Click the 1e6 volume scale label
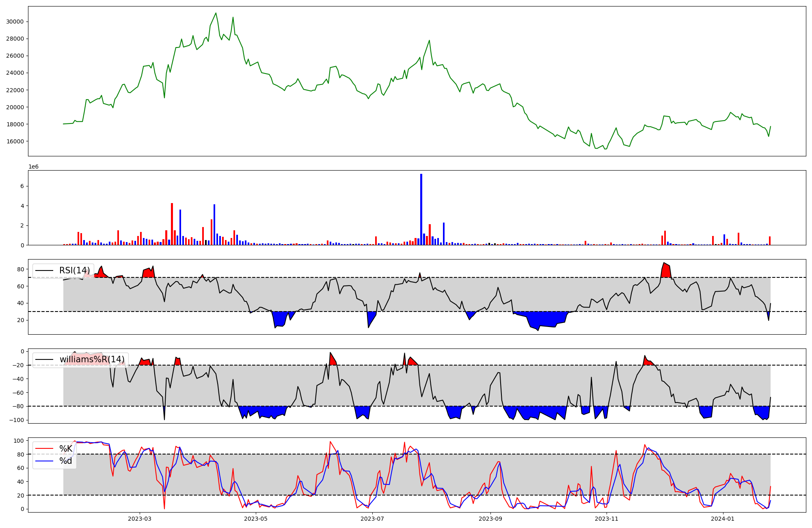Image resolution: width=812 pixels, height=528 pixels. tap(33, 167)
